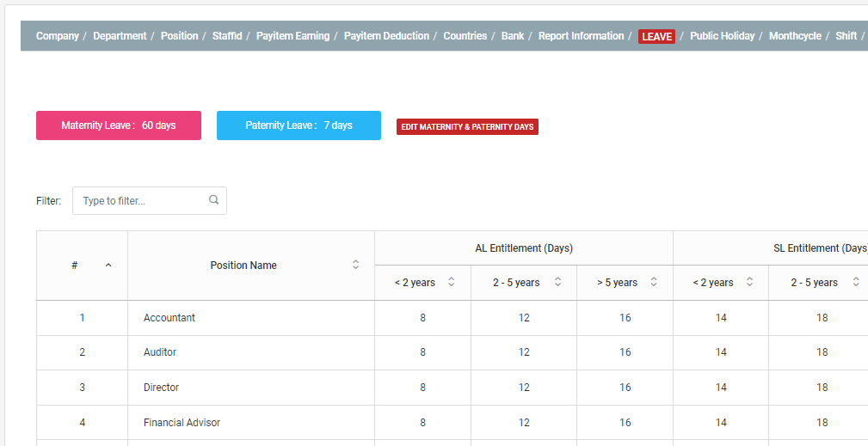
Task: Open the Bank tab
Action: 513,36
